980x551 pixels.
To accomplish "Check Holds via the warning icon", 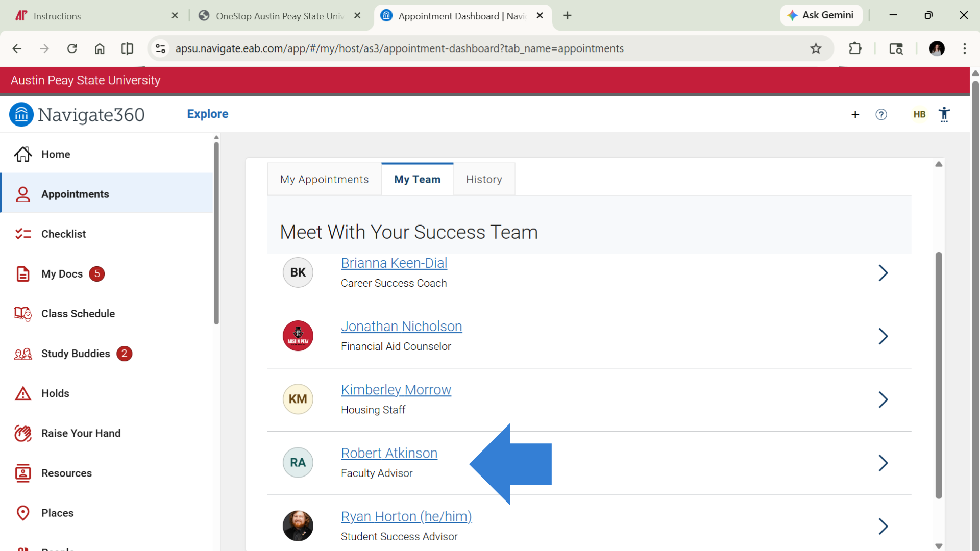I will [x=22, y=393].
